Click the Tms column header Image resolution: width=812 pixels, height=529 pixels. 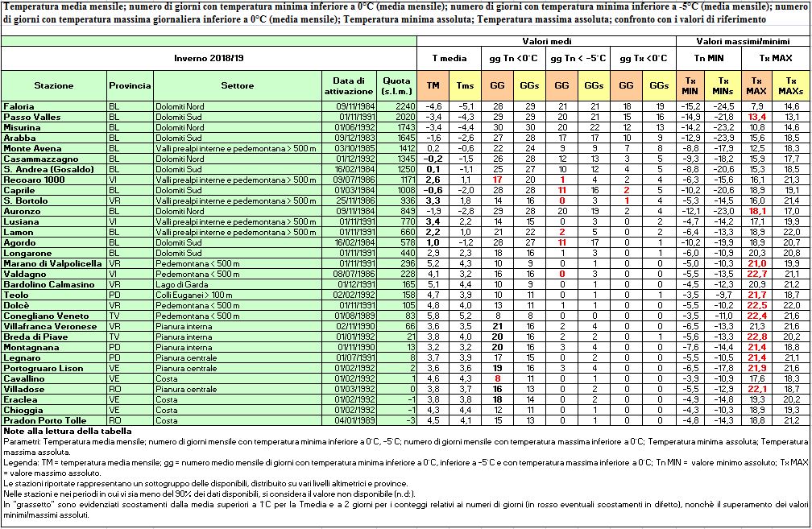[x=465, y=85]
